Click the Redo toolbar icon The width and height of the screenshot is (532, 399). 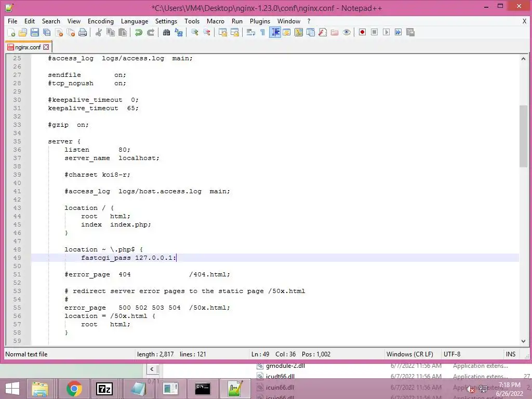151,32
